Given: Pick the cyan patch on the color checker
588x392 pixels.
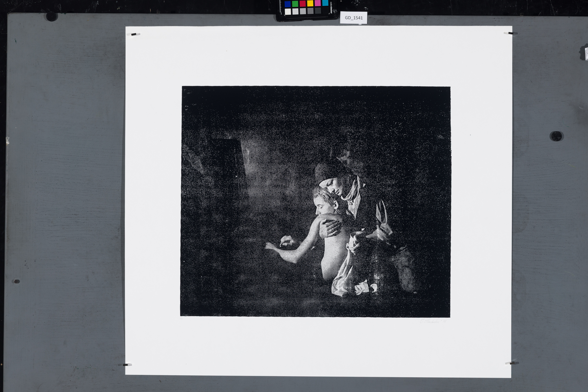Looking at the screenshot, I should (325, 3).
